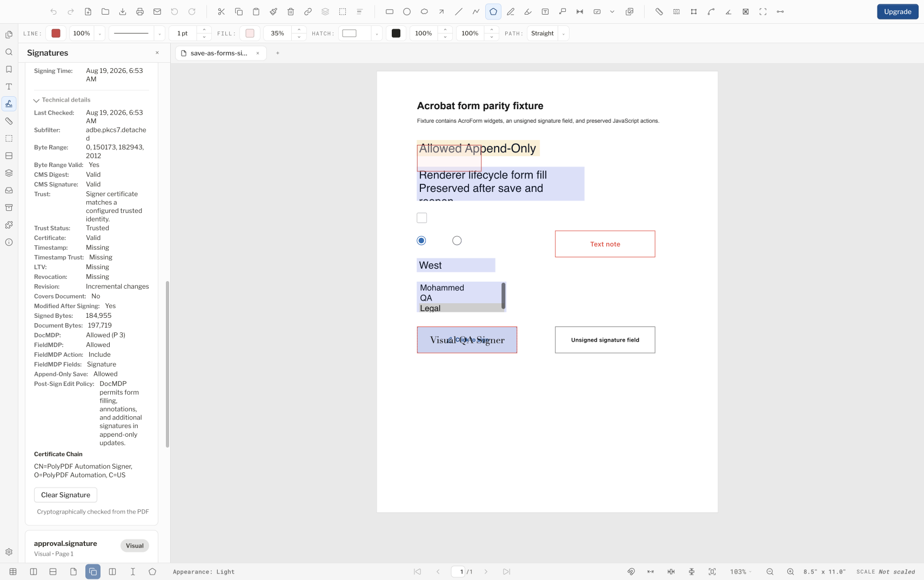Increase line width 1 pt stepper
This screenshot has height=580, width=924.
tap(204, 30)
